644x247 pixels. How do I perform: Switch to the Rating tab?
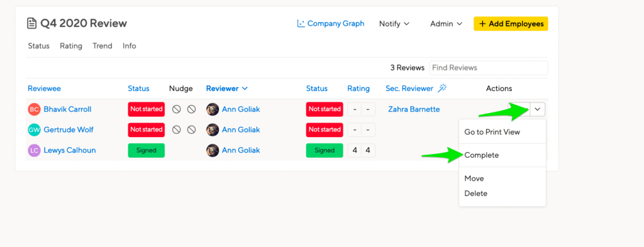[71, 46]
